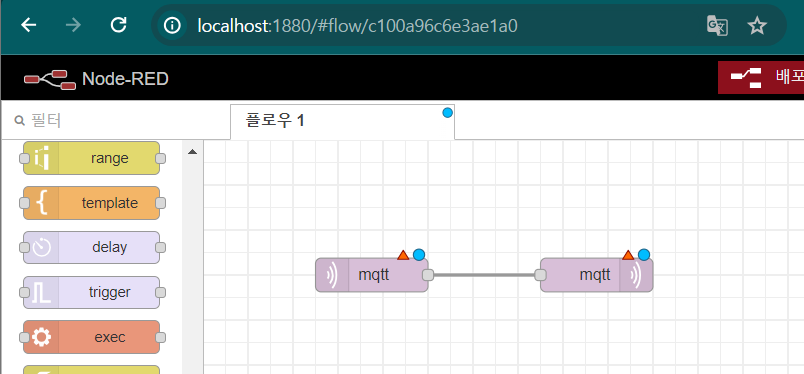Click the error triangle on mqtt out node
This screenshot has height=374, width=804.
click(x=628, y=255)
